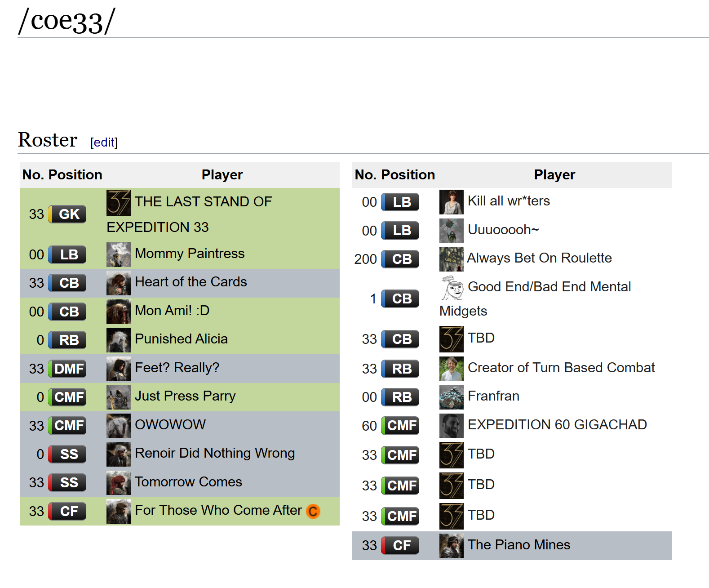Click the Expedition 33 logo beside THE LAST STAND

(119, 203)
